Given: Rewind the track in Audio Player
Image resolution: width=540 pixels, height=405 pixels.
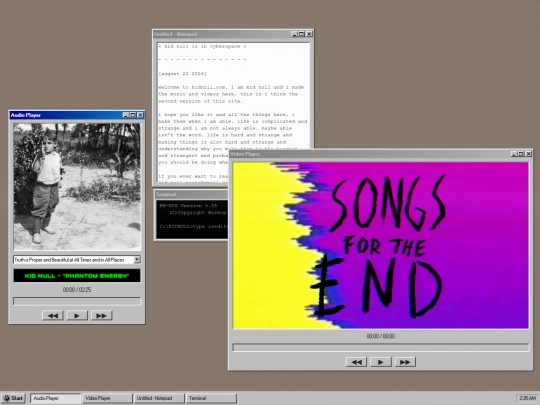Looking at the screenshot, I should tap(53, 315).
